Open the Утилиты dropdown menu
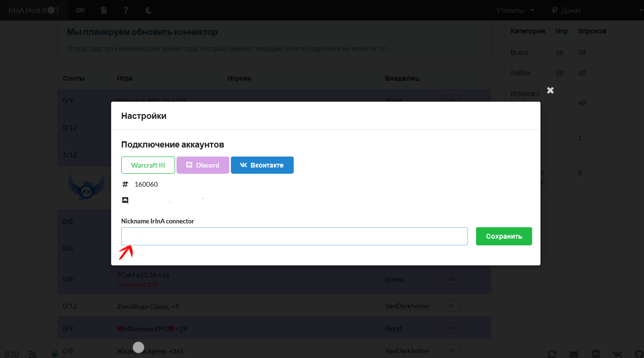 click(x=515, y=10)
